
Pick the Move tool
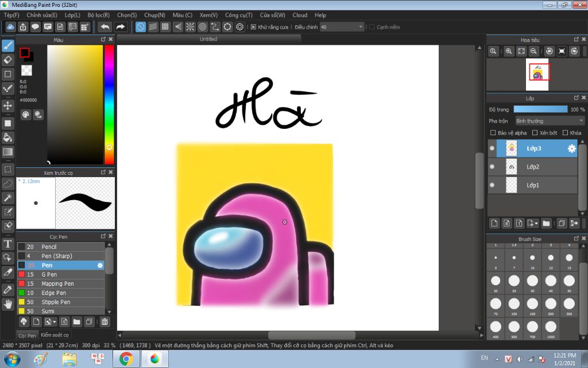click(8, 106)
